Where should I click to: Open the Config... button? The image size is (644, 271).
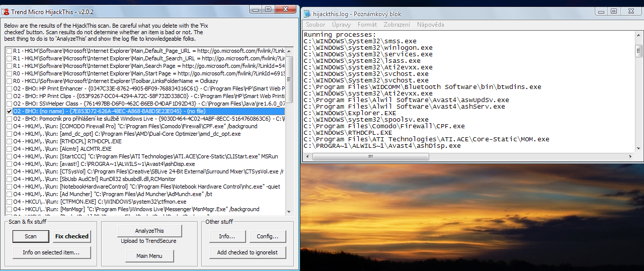point(268,236)
